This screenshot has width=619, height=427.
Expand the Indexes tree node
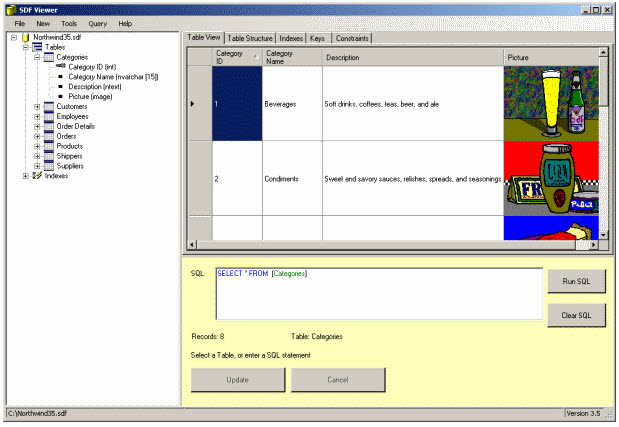click(26, 176)
